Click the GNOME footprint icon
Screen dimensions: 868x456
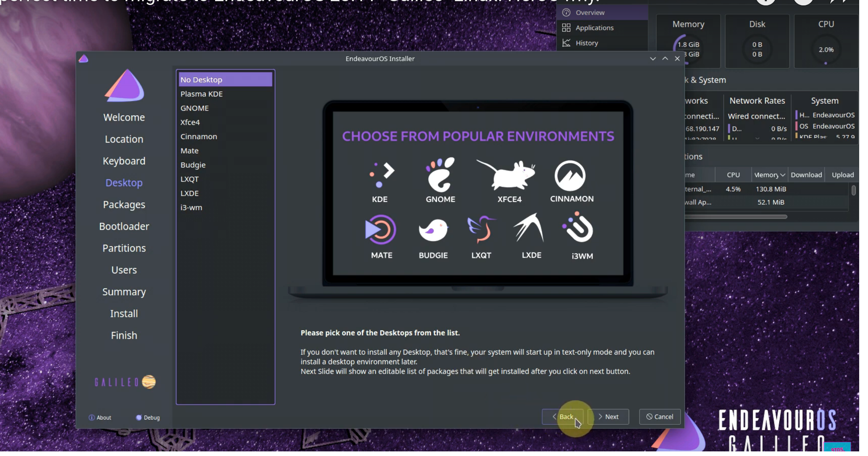pyautogui.click(x=440, y=175)
